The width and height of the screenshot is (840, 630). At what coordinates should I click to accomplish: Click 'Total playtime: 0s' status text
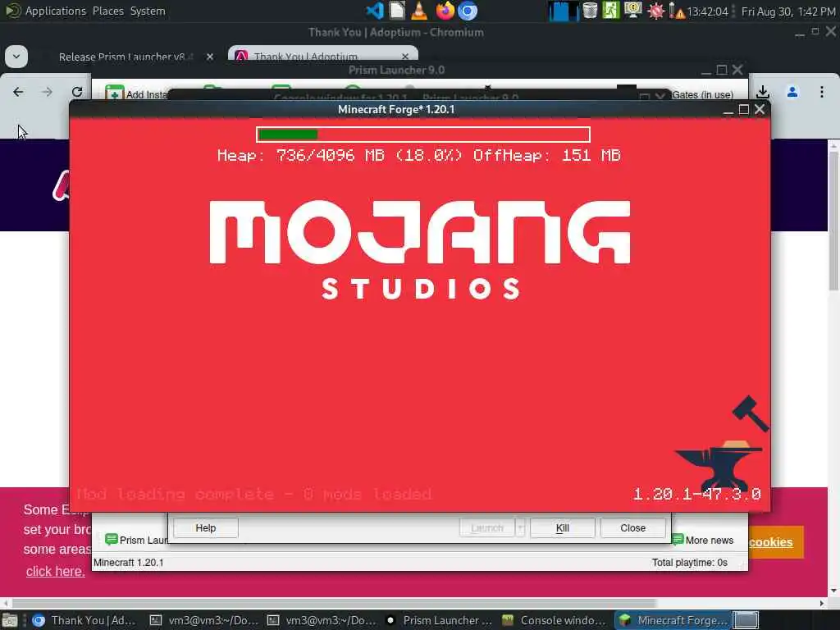click(x=689, y=563)
